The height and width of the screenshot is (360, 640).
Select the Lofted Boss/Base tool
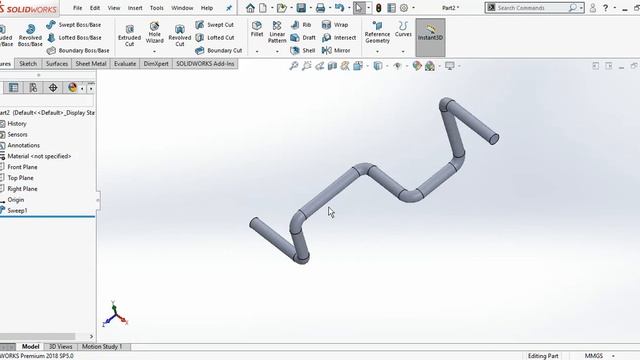(x=74, y=38)
